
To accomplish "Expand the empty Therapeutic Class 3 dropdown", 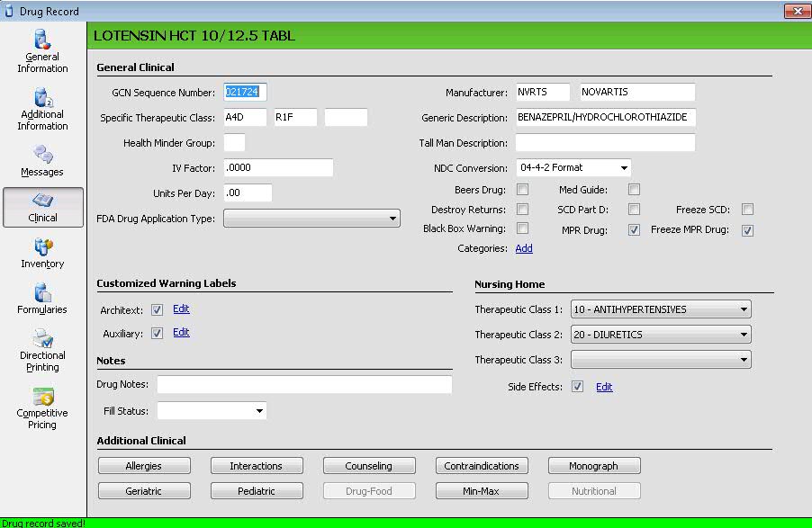I will coord(661,359).
